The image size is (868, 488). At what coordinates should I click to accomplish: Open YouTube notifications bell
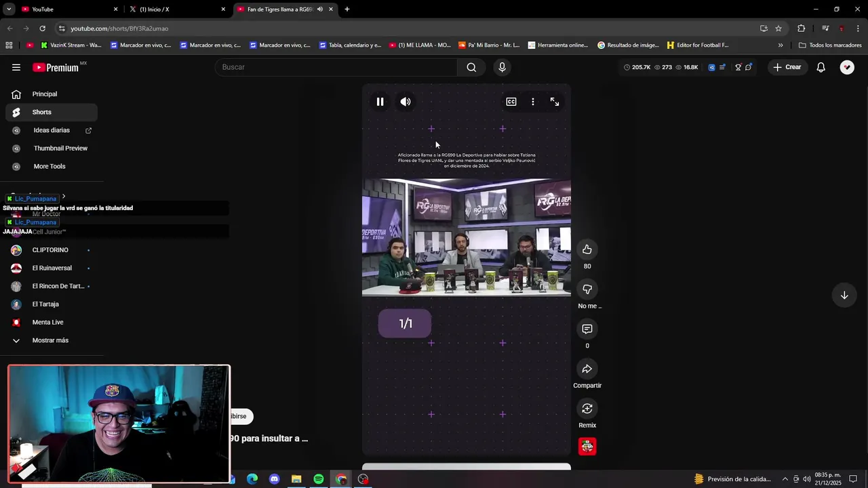point(821,67)
